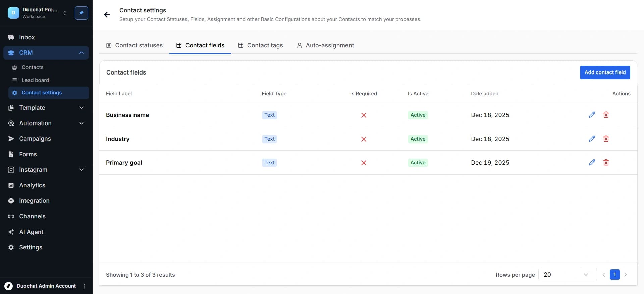Open the account options three-dot menu
The width and height of the screenshot is (644, 294).
click(84, 286)
